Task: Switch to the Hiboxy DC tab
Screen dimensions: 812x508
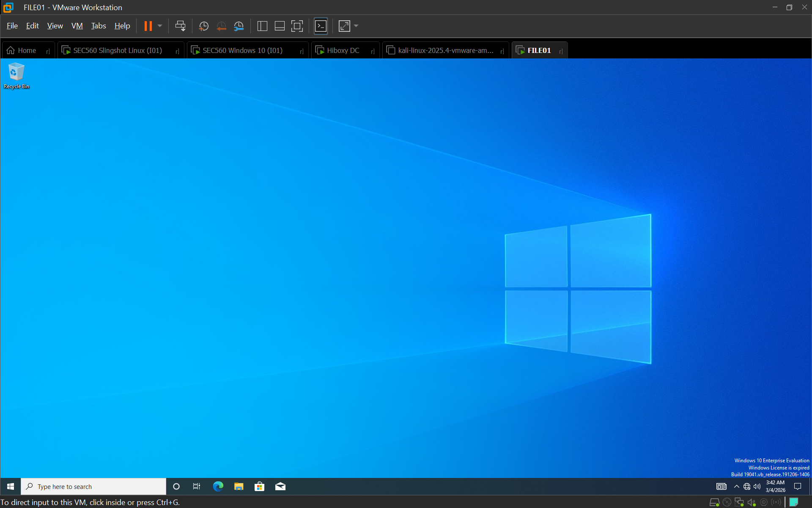Action: pyautogui.click(x=343, y=50)
